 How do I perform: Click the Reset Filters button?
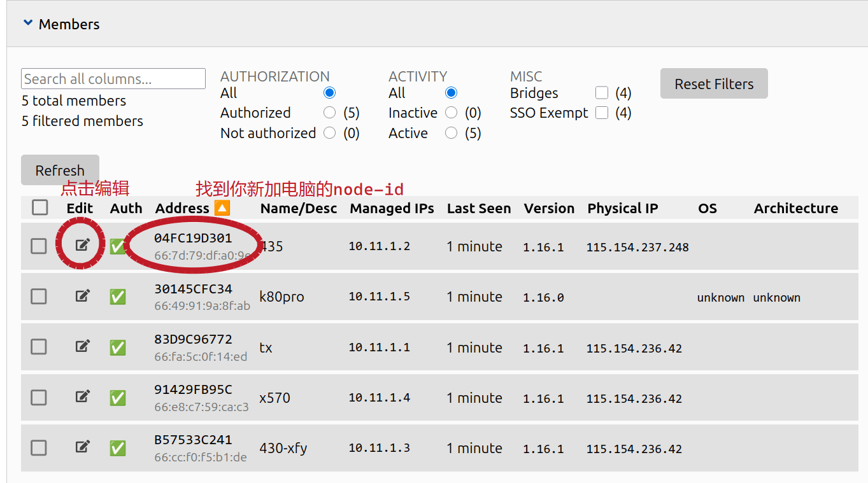[713, 84]
